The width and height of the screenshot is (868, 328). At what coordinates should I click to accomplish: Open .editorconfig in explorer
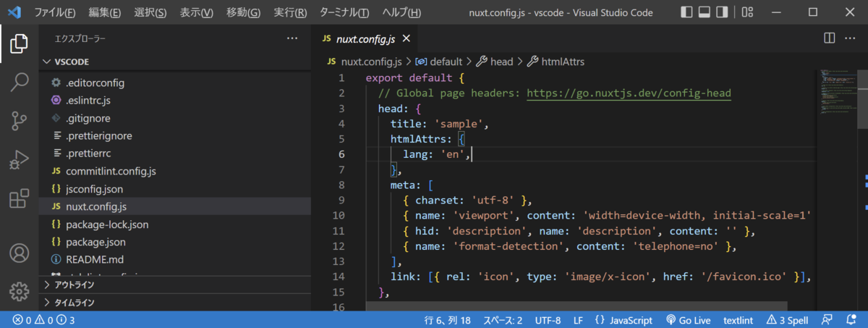tap(175, 83)
